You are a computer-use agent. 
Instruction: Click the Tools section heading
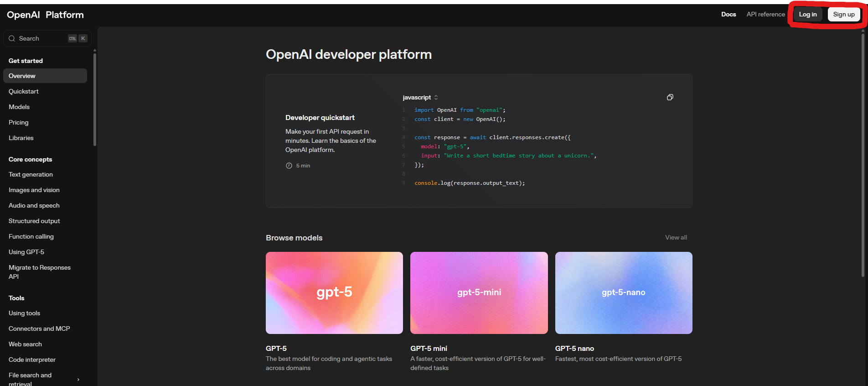click(16, 298)
